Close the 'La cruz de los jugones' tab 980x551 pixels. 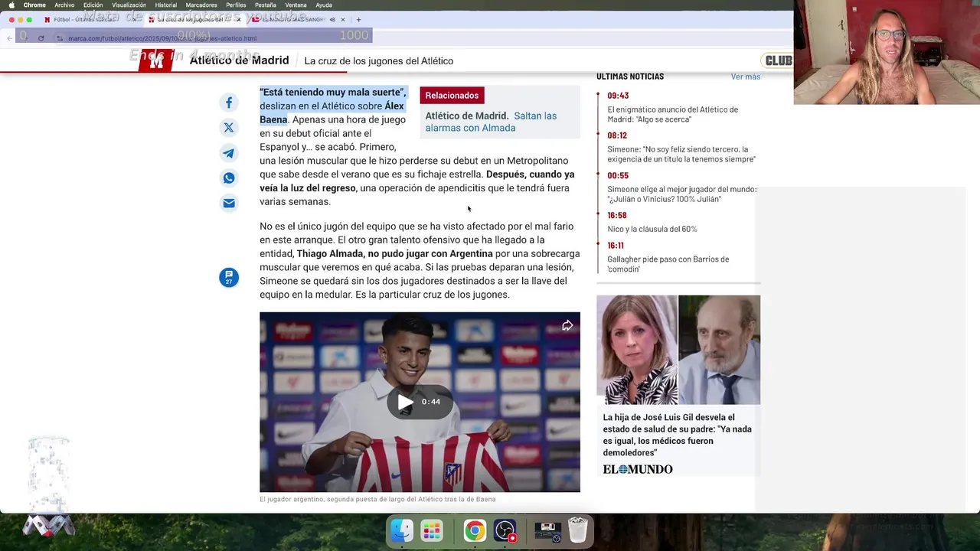click(239, 20)
